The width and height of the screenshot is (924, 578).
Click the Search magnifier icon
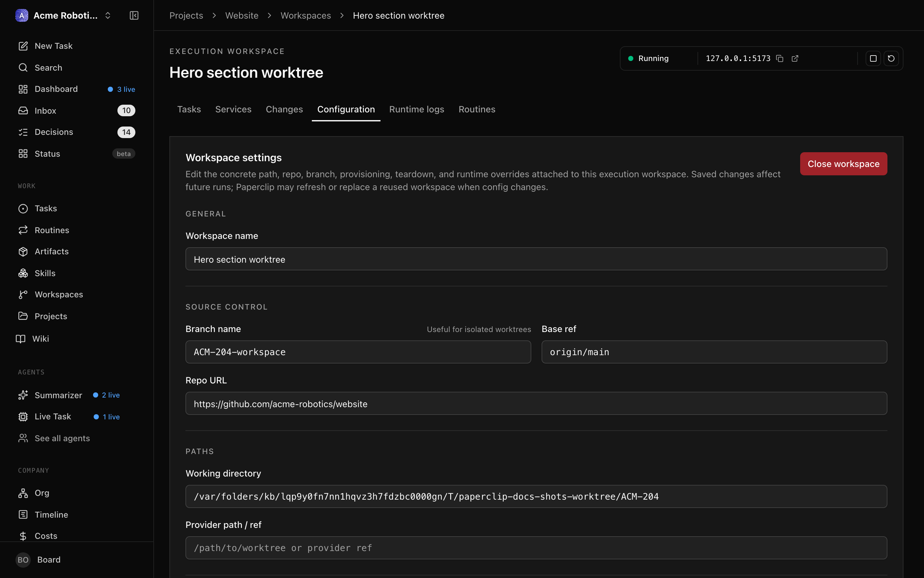[23, 68]
